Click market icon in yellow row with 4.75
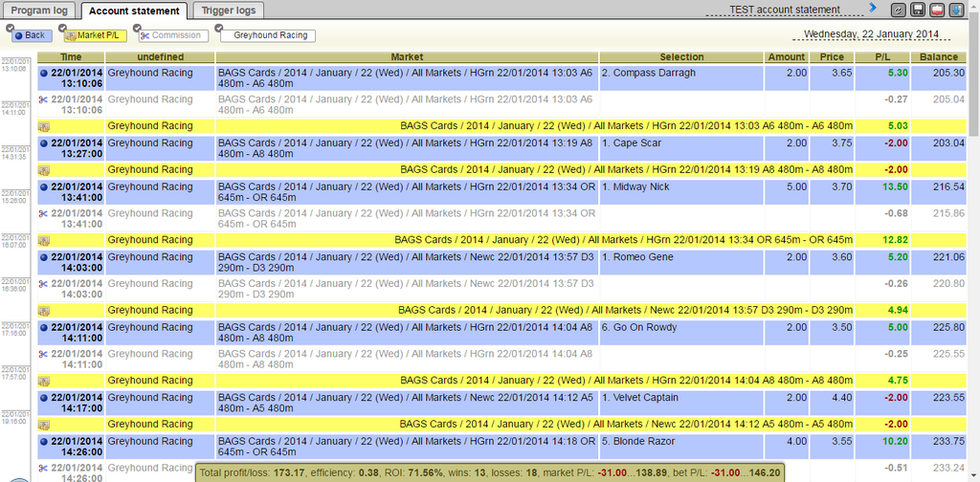The image size is (980, 482). pos(44,381)
